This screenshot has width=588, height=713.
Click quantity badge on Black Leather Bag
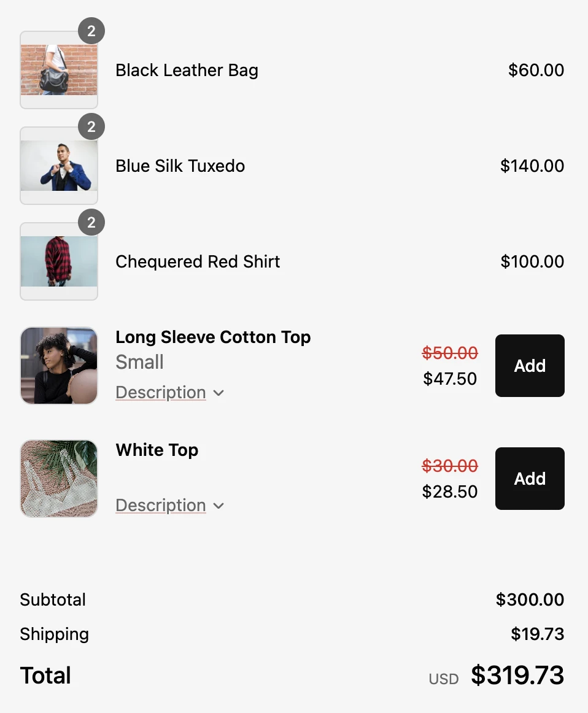coord(91,31)
